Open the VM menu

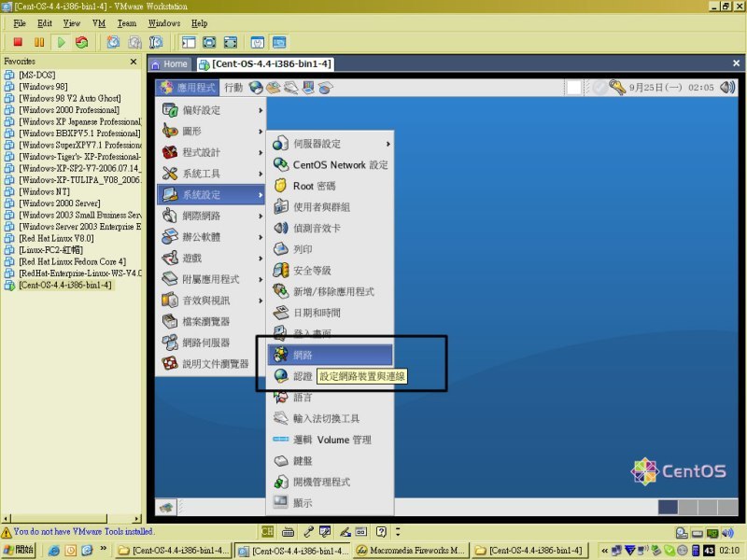click(x=99, y=23)
